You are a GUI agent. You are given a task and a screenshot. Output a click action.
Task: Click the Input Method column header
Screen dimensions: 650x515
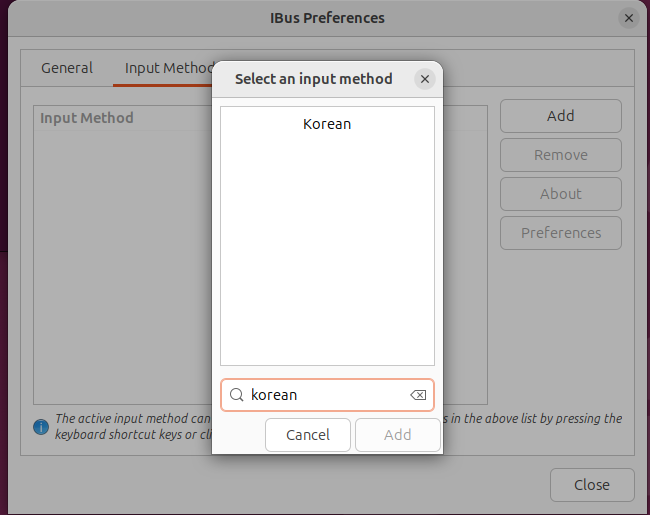click(x=87, y=118)
